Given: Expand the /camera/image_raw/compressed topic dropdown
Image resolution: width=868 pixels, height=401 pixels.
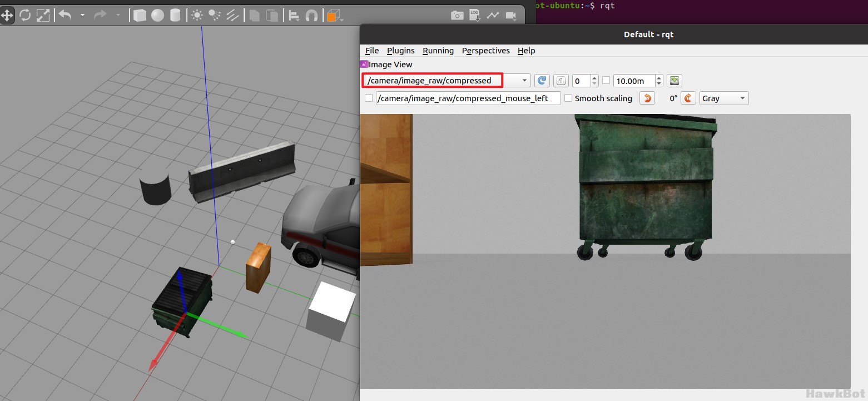Looking at the screenshot, I should 524,81.
